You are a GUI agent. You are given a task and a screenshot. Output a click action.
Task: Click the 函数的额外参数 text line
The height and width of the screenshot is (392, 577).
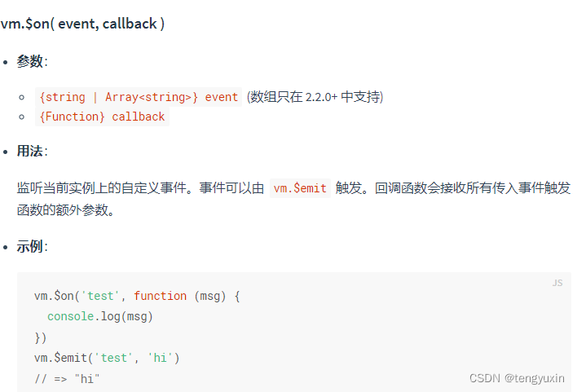pos(65,210)
